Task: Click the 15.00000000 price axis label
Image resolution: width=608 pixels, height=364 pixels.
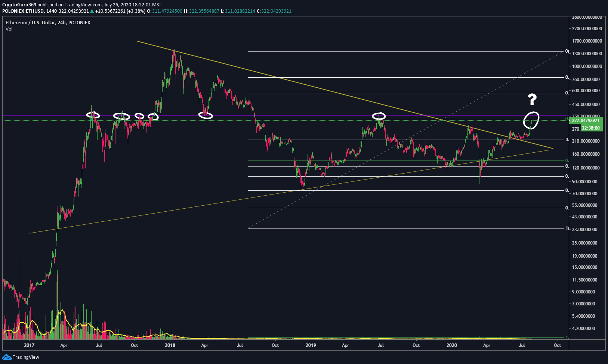Action: point(585,267)
